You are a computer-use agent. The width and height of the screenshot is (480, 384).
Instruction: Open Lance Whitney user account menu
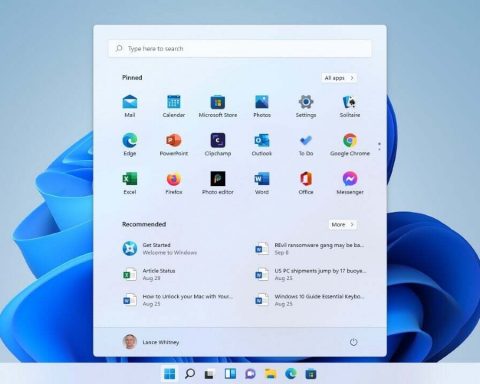click(151, 342)
